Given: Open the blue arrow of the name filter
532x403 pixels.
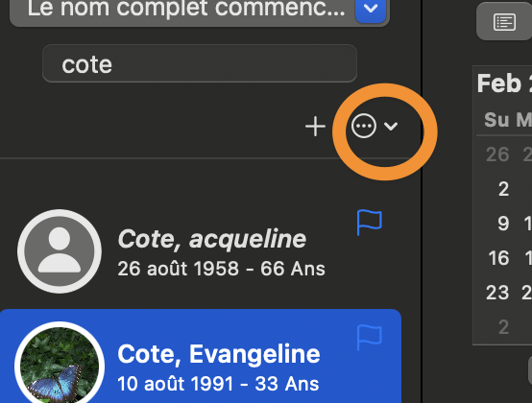Looking at the screenshot, I should pyautogui.click(x=371, y=10).
